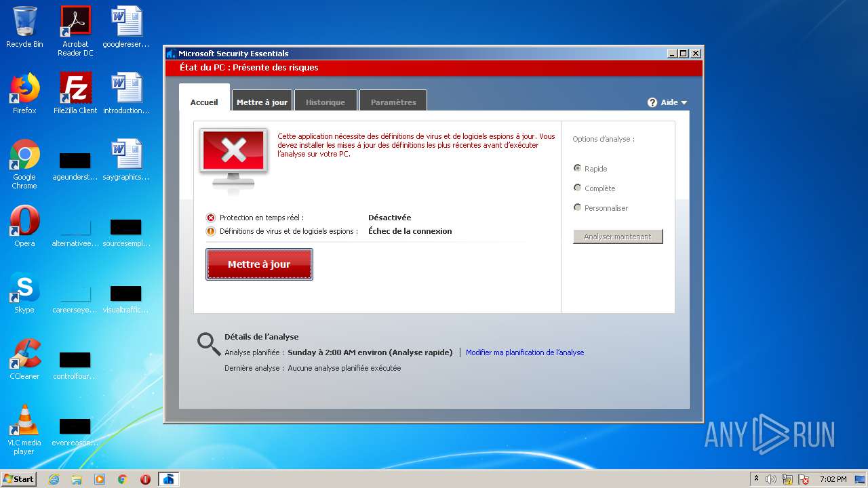
Task: Click the red Mettre à jour button
Action: (x=259, y=264)
